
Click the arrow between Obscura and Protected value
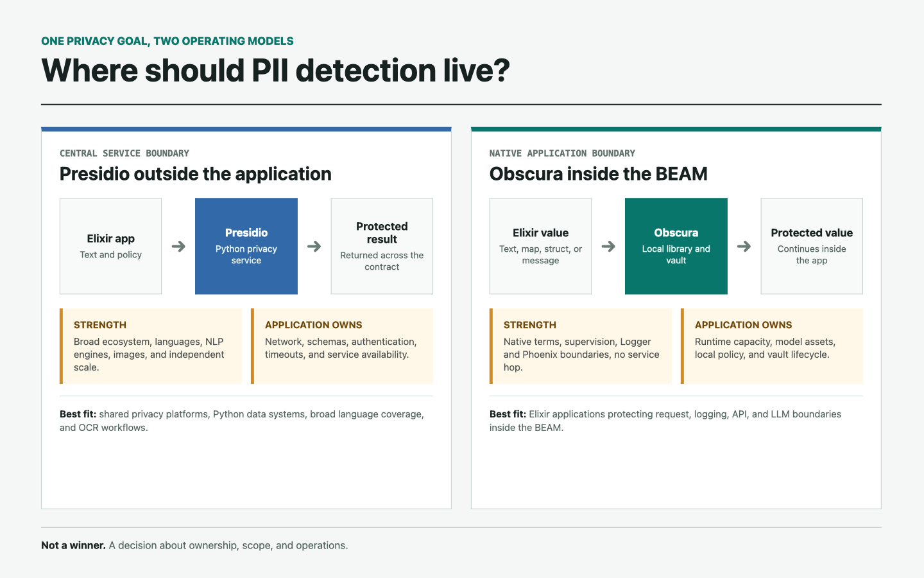tap(744, 247)
